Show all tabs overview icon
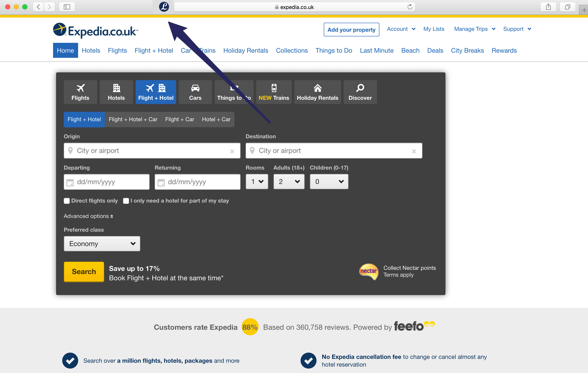Screen dimensions: 588x373 (x=567, y=7)
